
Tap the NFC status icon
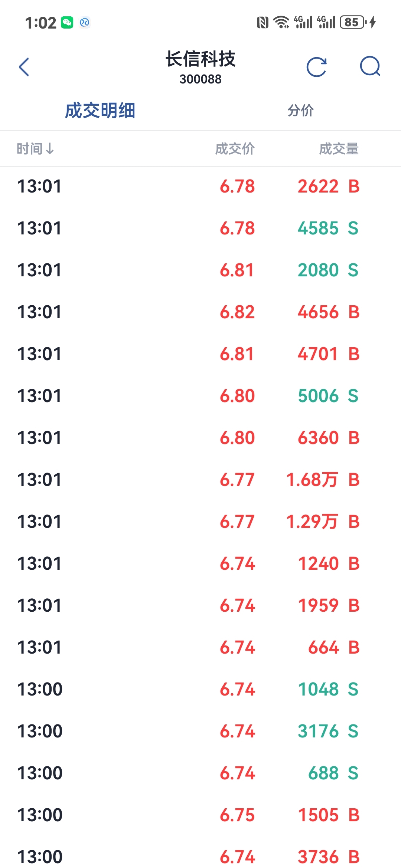(263, 23)
